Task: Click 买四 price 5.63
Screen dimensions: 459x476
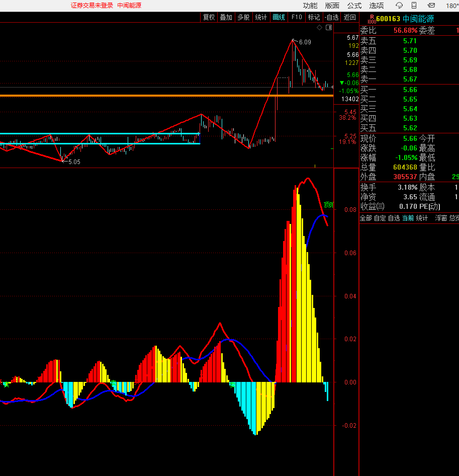Action: tap(410, 118)
